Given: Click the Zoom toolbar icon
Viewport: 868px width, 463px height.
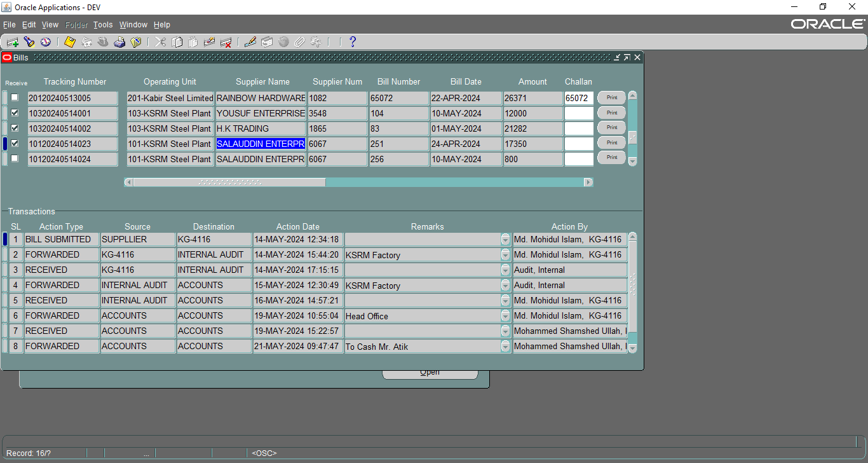Looking at the screenshot, I should tap(267, 42).
